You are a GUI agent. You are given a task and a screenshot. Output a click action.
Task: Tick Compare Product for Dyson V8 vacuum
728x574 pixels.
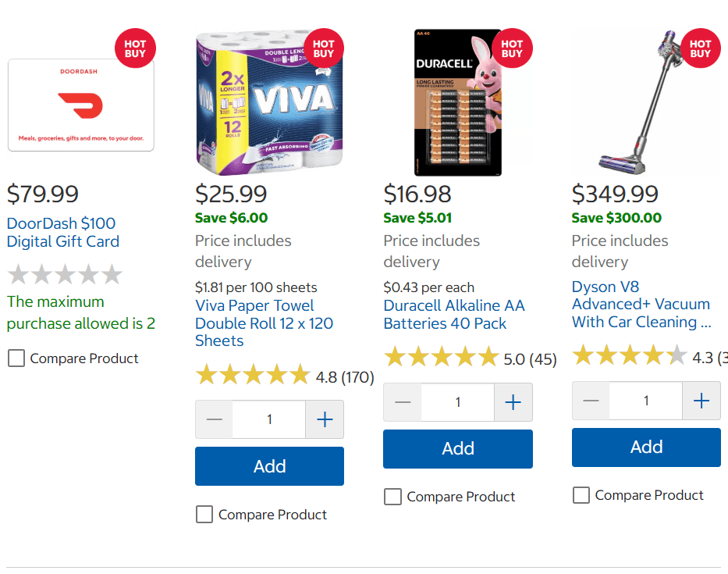(581, 495)
